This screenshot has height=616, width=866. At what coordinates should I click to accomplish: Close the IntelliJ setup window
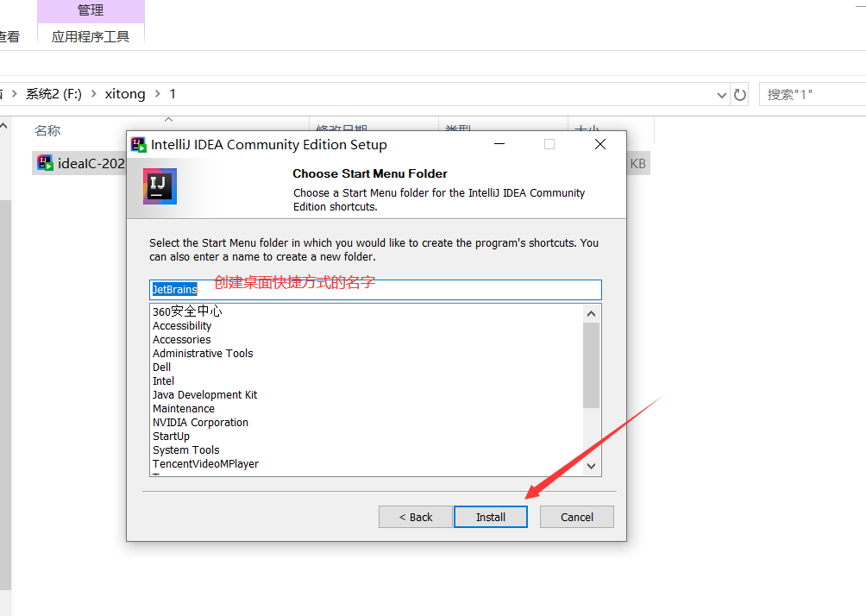600,144
